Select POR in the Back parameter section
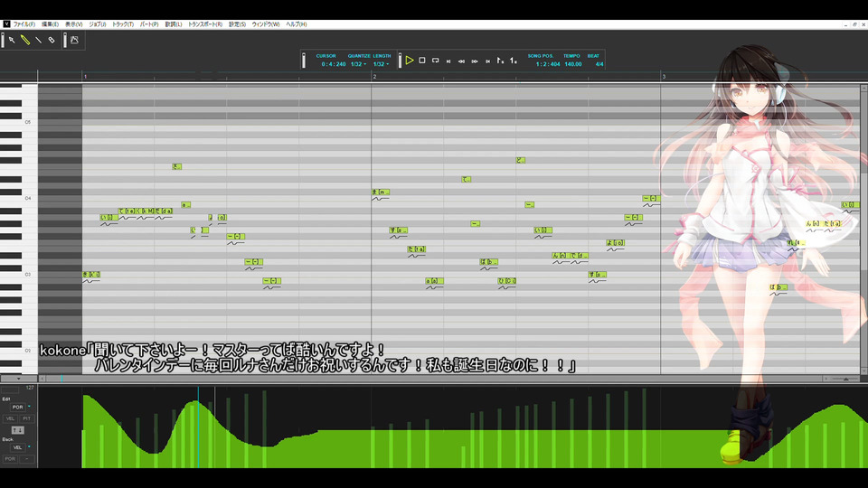868x488 pixels. (10, 459)
